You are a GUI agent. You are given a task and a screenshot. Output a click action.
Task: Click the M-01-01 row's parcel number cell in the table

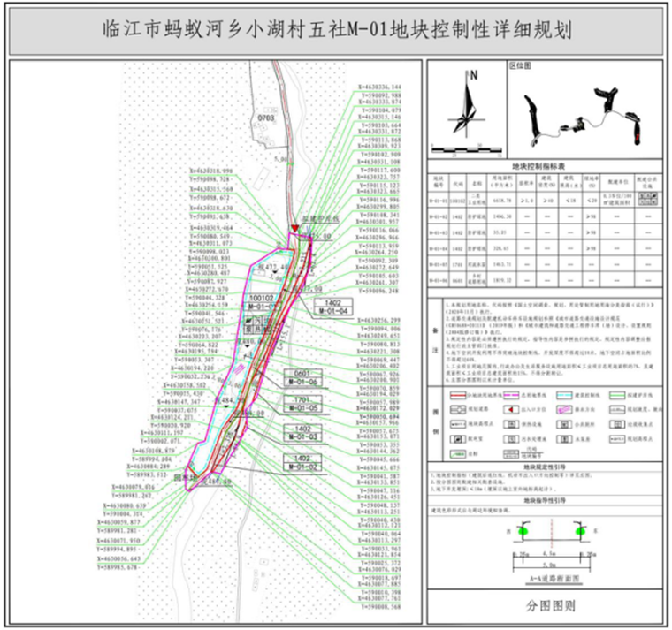click(x=438, y=201)
